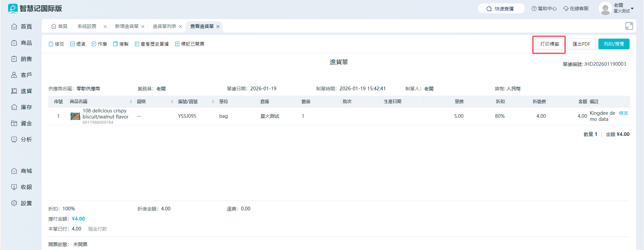Switch to the 進貨單列表 tab
Screen dimensions: 644x250
[x=164, y=26]
